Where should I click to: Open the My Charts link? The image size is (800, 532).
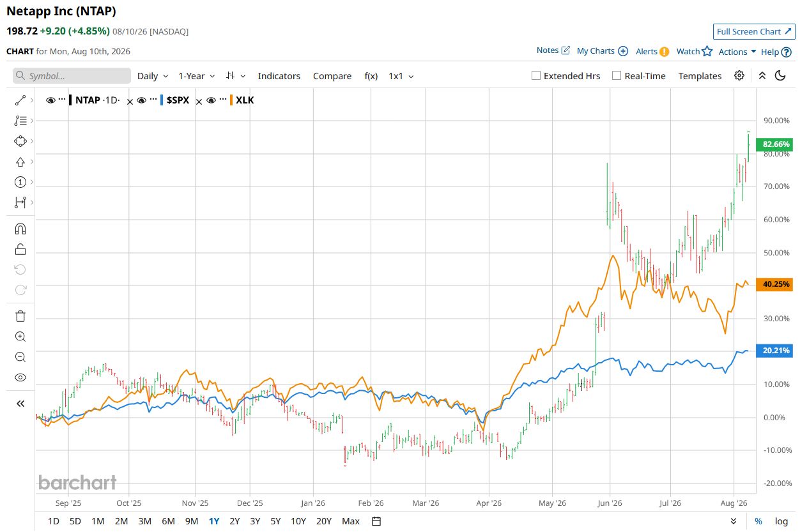602,51
